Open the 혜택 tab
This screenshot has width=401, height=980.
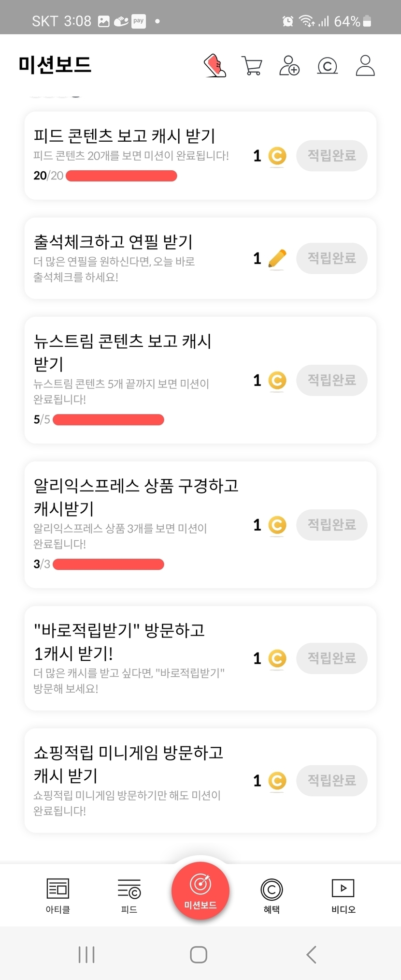click(272, 895)
